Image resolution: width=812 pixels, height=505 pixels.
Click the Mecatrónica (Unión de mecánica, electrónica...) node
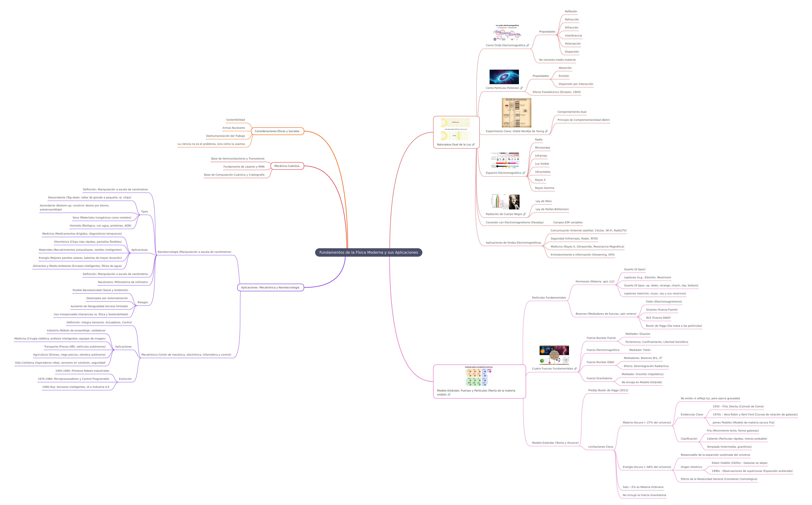(186, 355)
